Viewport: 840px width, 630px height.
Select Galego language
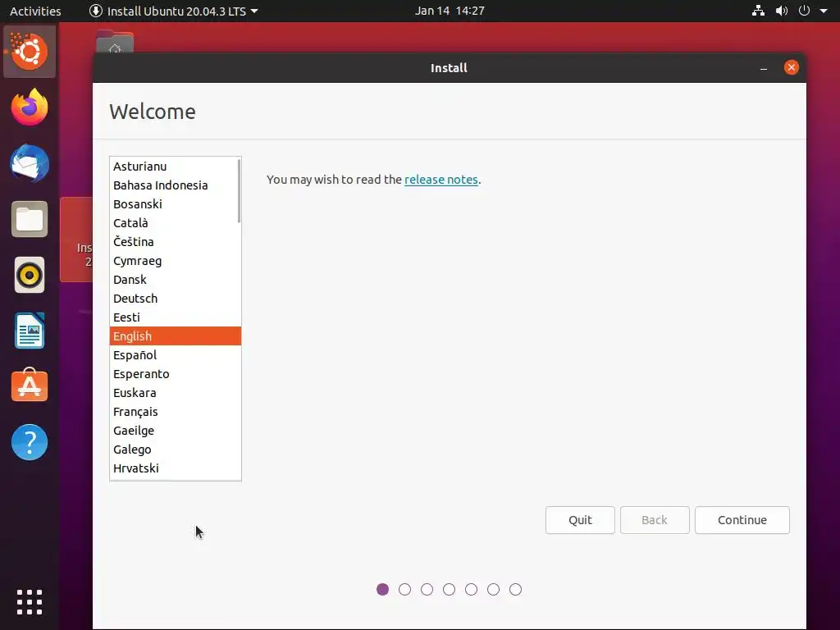click(176, 450)
